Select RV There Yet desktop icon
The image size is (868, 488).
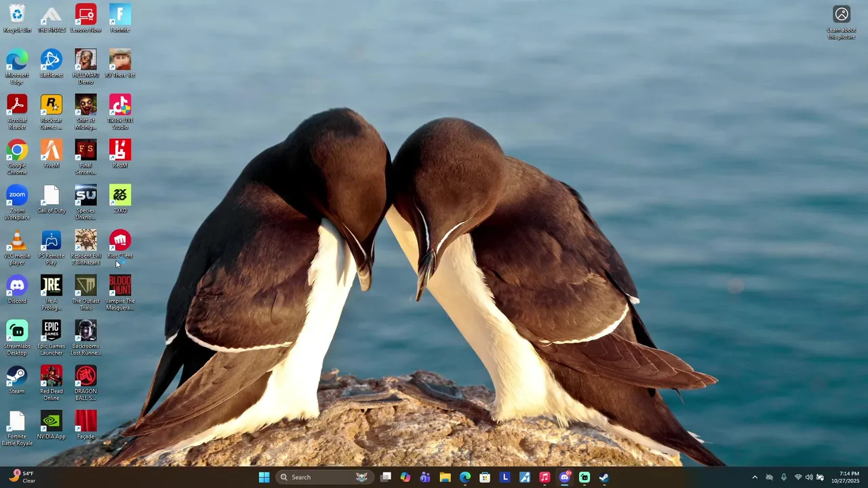pos(120,64)
